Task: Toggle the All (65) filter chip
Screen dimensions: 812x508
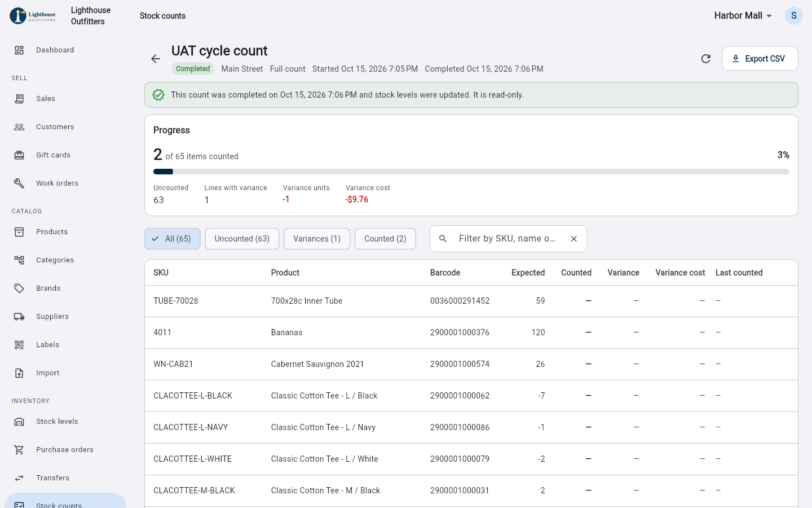Action: (x=173, y=239)
